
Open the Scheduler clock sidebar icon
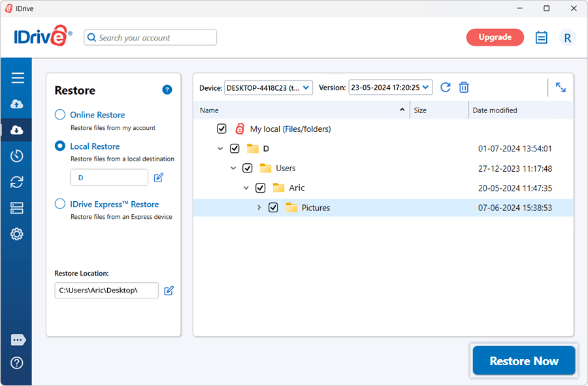[16, 156]
